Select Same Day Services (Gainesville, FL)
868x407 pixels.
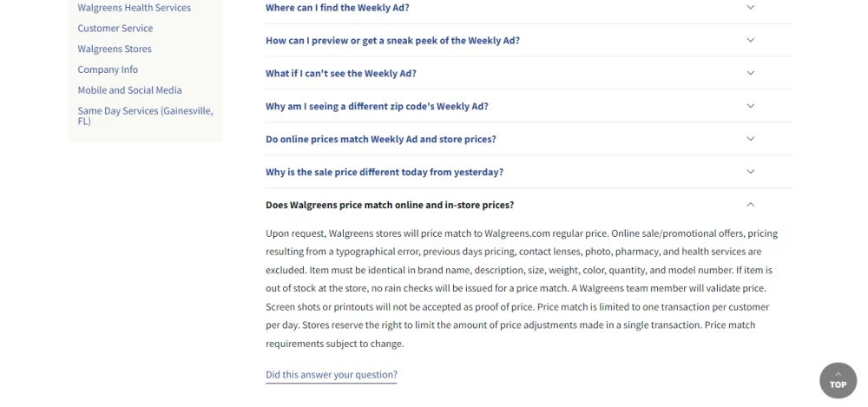tap(145, 115)
